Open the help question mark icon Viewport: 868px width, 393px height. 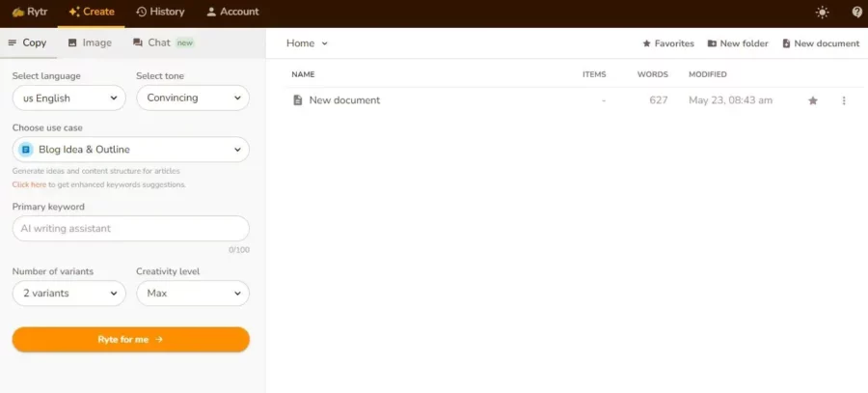(x=856, y=13)
